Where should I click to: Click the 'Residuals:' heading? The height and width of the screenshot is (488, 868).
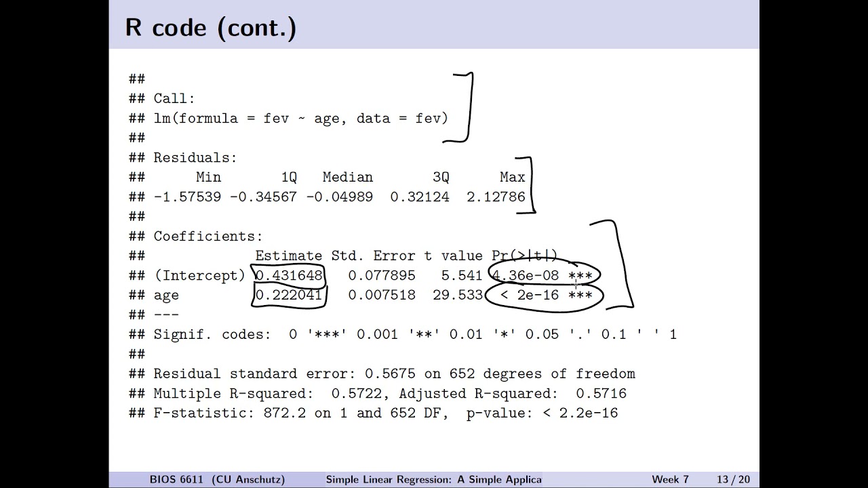point(195,158)
